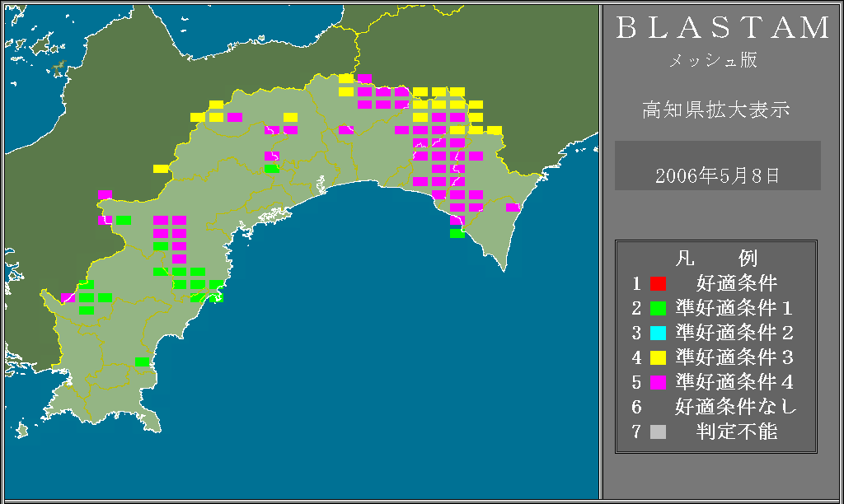The image size is (844, 504).
Task: Click the green 準好適条件1 legend swatch
Action: tap(658, 308)
